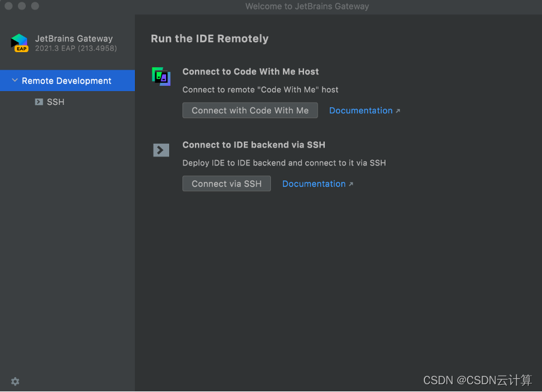
Task: Click Connect via SSH button
Action: (227, 183)
